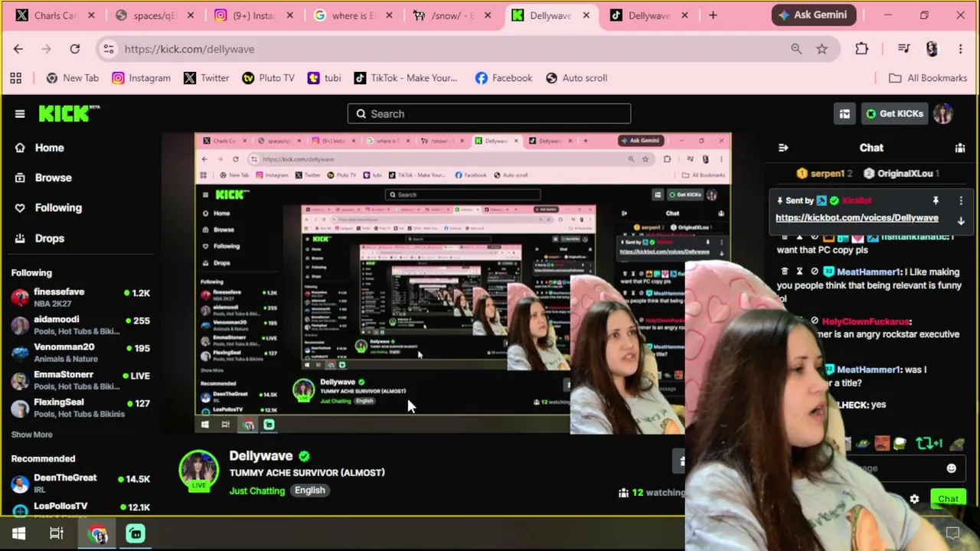Screen dimensions: 980x551
Task: Close the active Kick Dellywave tab
Action: click(x=586, y=15)
